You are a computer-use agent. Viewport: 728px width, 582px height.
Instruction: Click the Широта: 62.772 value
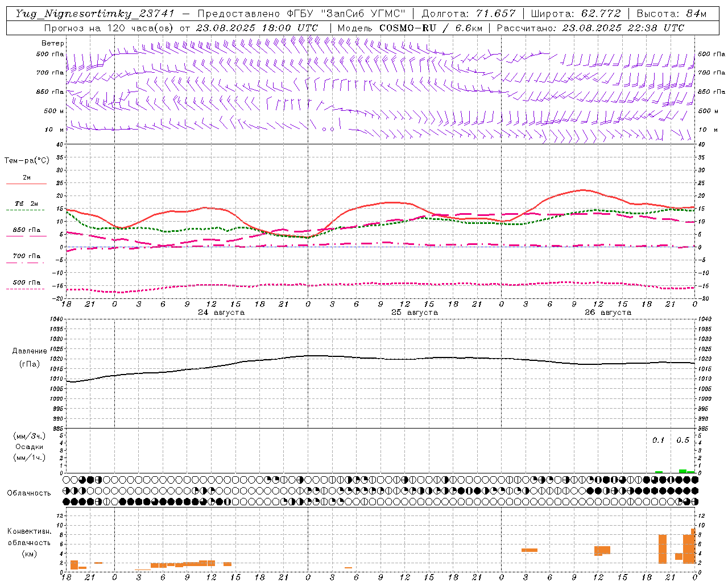click(x=576, y=14)
